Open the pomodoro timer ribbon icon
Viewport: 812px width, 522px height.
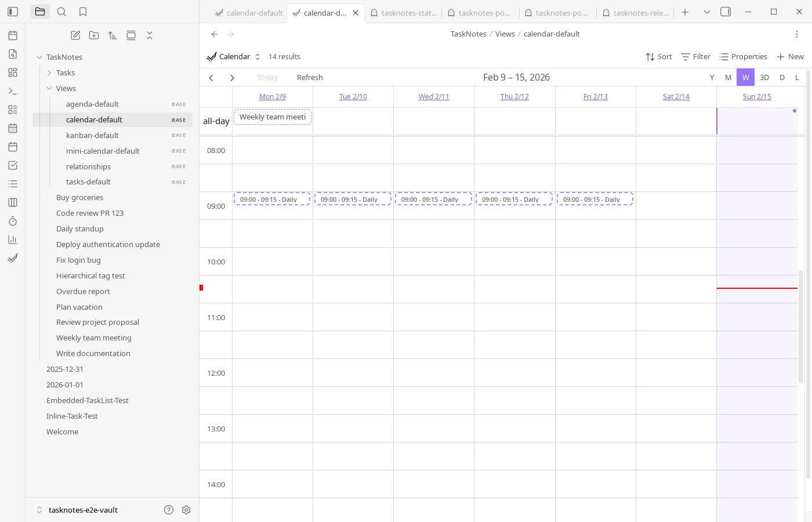pyautogui.click(x=13, y=221)
